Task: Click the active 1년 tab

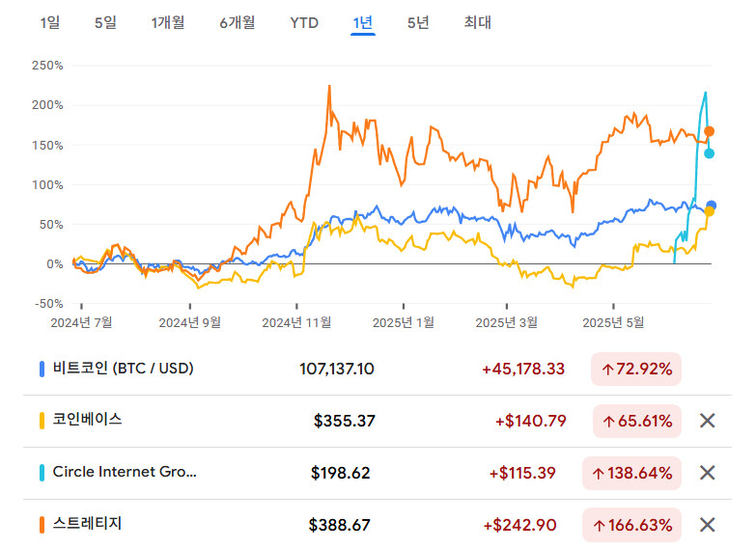Action: coord(363,22)
